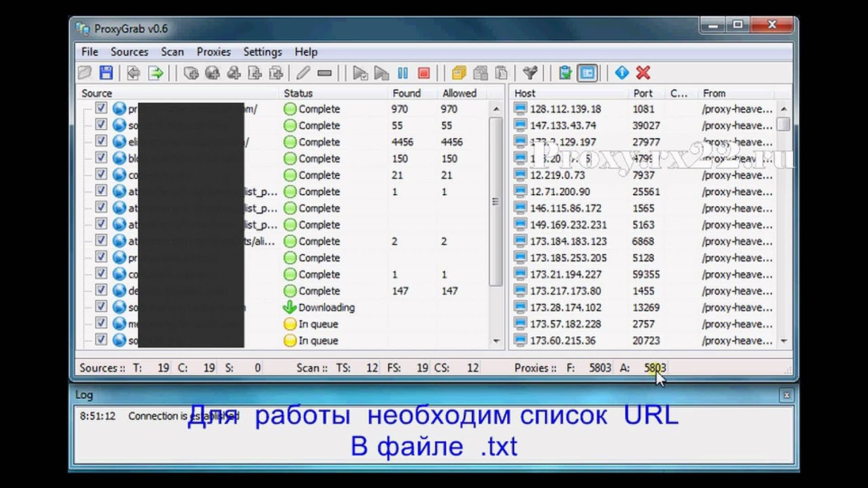The image size is (868, 488).
Task: Click the clipboard with checkmark icon
Action: (565, 73)
